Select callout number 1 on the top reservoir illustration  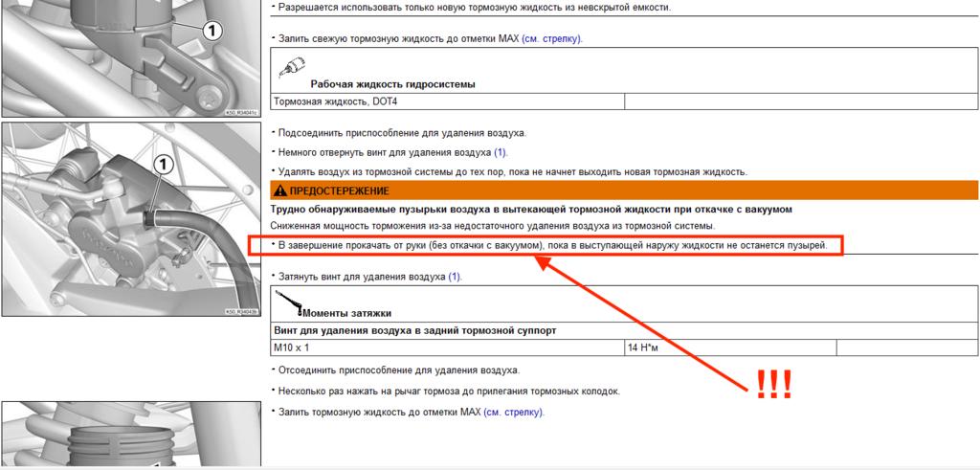point(212,31)
